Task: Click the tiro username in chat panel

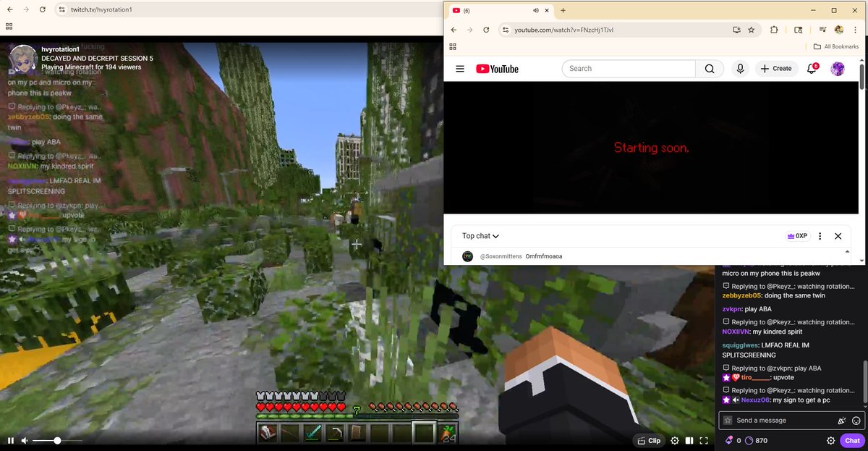Action: pyautogui.click(x=756, y=377)
